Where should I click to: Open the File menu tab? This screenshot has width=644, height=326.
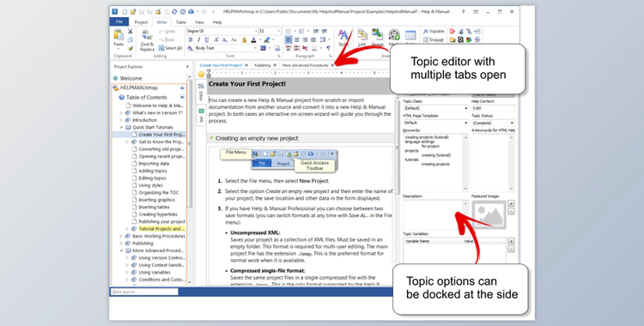click(x=119, y=21)
